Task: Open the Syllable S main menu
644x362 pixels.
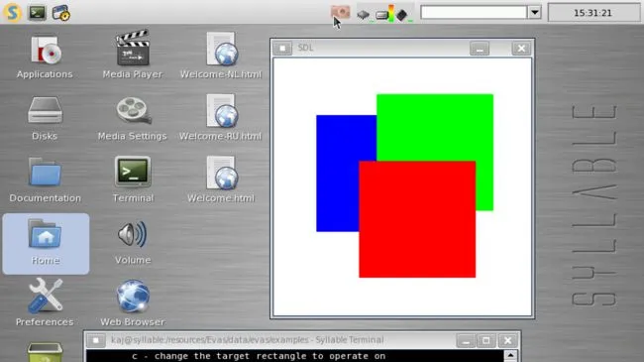Action: pyautogui.click(x=12, y=12)
